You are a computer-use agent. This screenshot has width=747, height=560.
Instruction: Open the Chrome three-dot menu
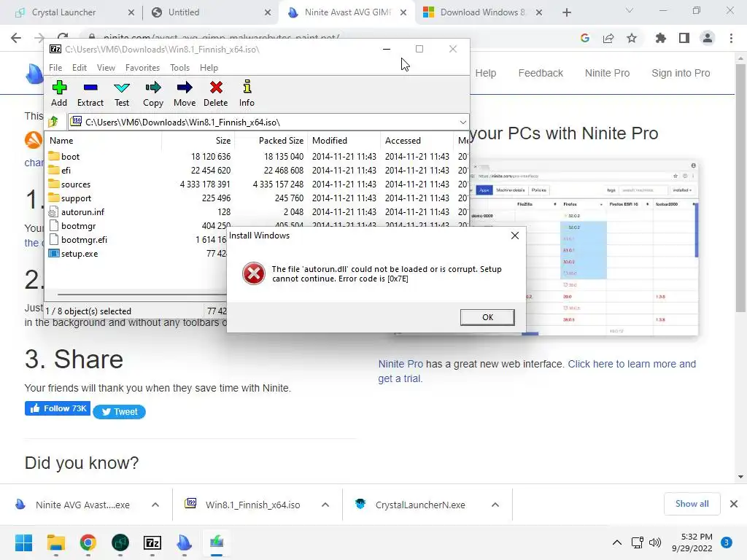click(731, 38)
